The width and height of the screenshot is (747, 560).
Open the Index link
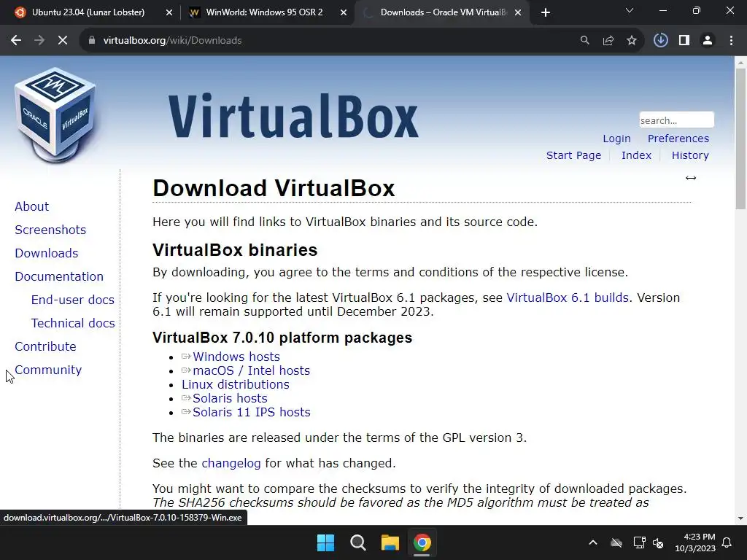coord(636,155)
